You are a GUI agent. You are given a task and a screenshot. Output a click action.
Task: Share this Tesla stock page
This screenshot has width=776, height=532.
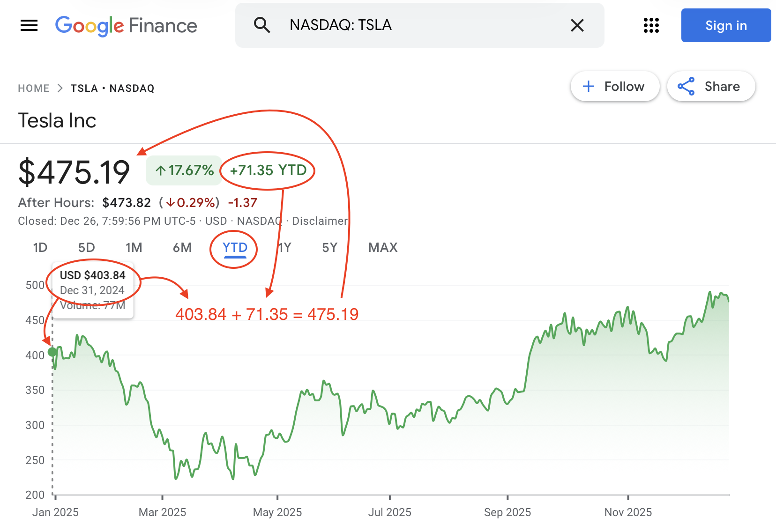[710, 87]
